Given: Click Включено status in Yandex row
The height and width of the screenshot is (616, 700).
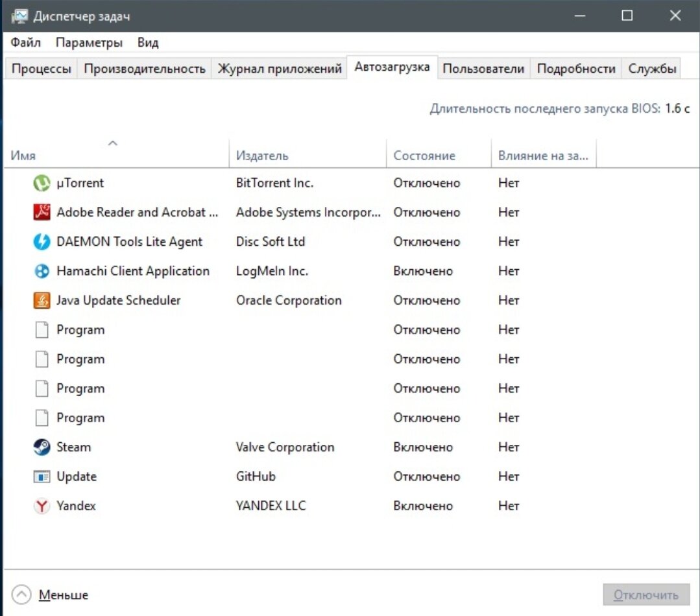Looking at the screenshot, I should pyautogui.click(x=423, y=506).
